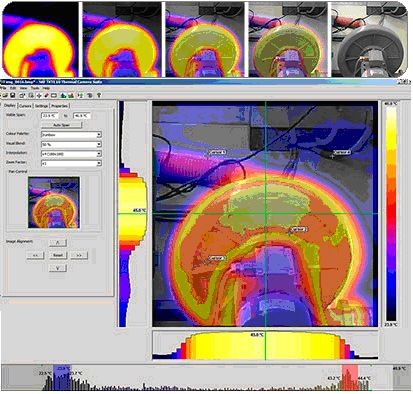Click the vertical temperature profile graph beside the image
Screen dimensions: 413x394
[x=133, y=214]
